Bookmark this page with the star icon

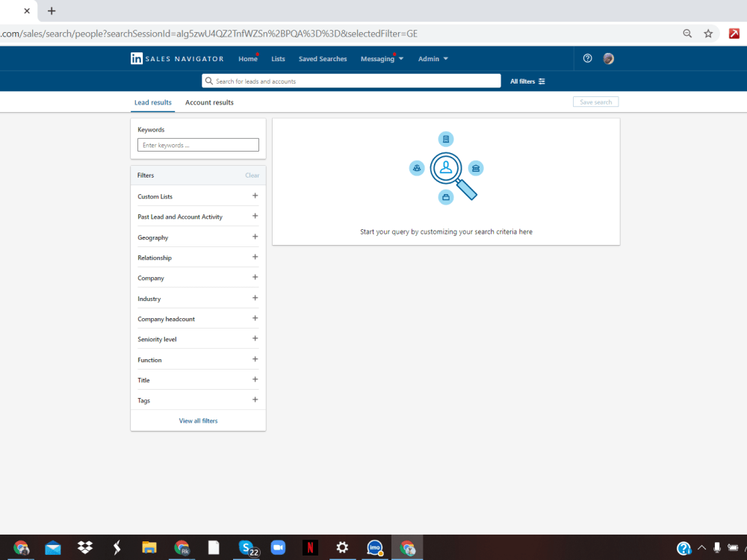(x=708, y=34)
